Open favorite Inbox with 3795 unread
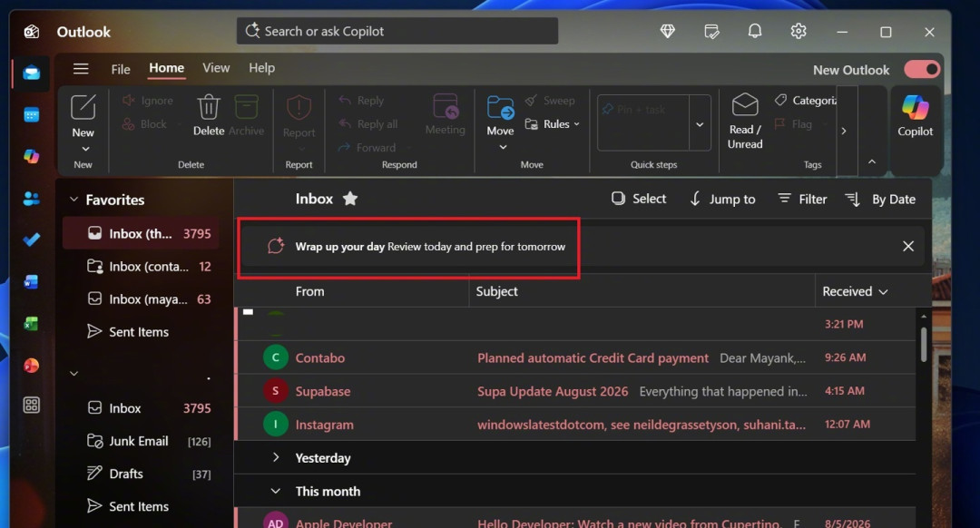 pyautogui.click(x=142, y=234)
